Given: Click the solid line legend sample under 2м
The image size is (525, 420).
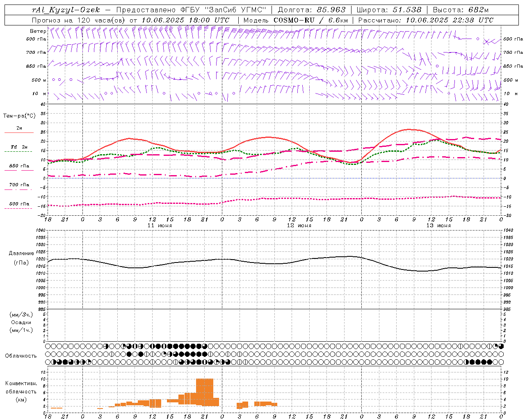Looking at the screenshot, I should coord(19,132).
